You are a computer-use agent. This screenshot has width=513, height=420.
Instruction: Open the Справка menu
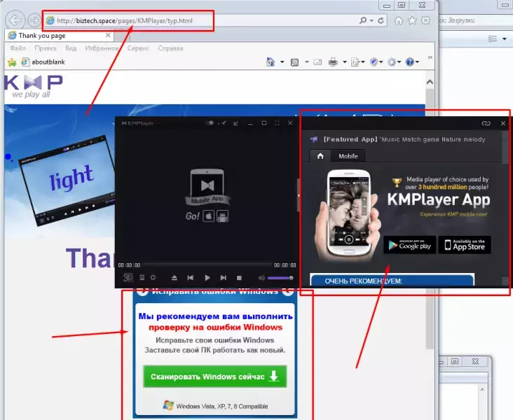[170, 48]
